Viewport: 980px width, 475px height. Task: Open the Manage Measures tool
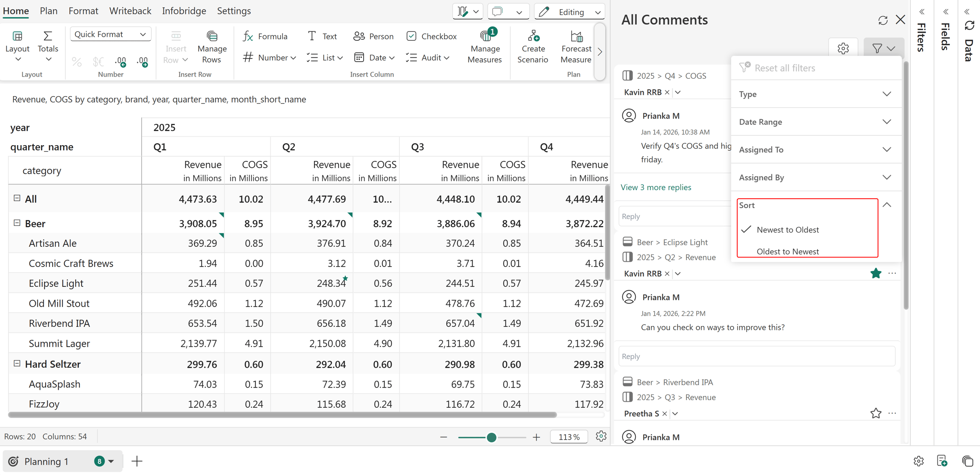click(x=485, y=46)
